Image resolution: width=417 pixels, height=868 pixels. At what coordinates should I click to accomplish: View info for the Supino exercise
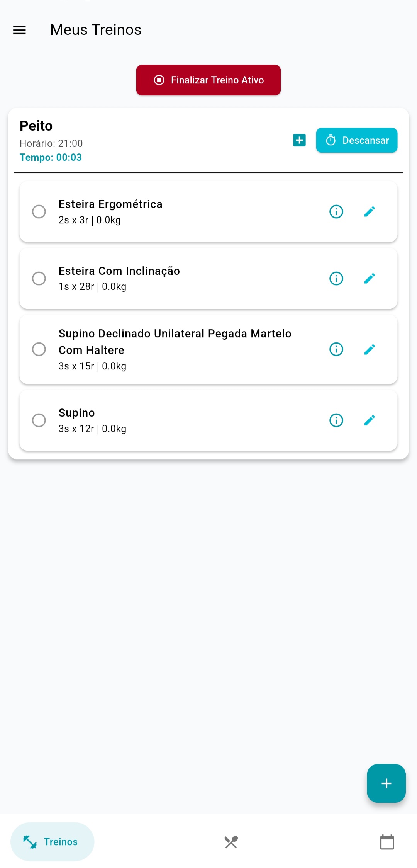[336, 420]
